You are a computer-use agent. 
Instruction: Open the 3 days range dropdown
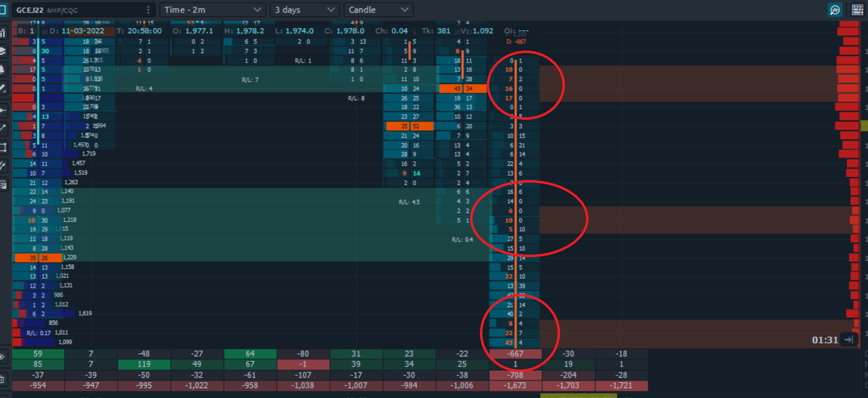pyautogui.click(x=305, y=10)
